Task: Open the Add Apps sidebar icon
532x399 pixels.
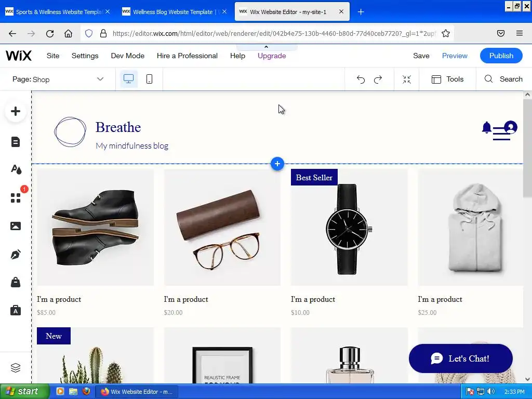Action: tap(16, 198)
